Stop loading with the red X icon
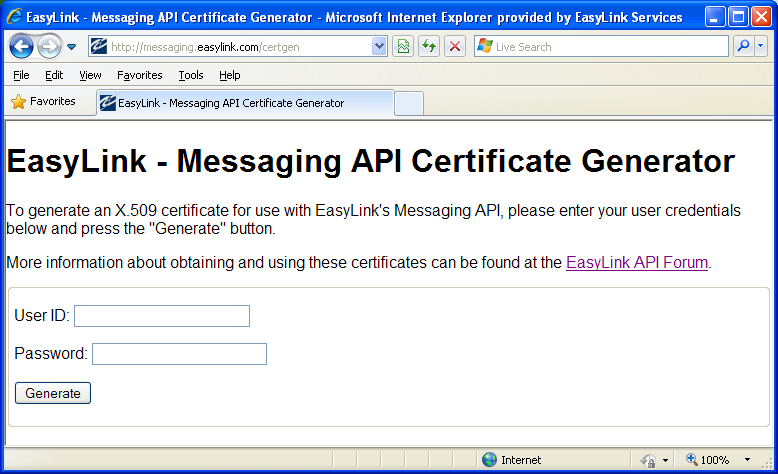778x474 pixels. 454,47
